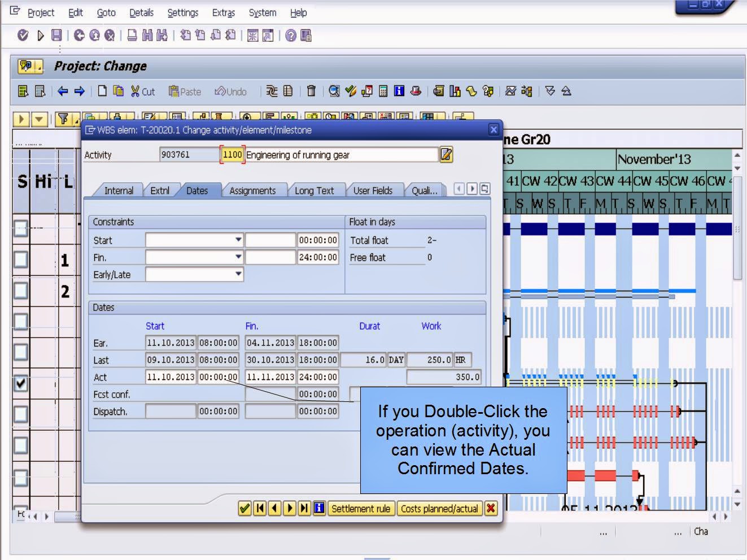Click the Paste button in application toolbar
Screen dimensions: 747x560
click(x=185, y=91)
